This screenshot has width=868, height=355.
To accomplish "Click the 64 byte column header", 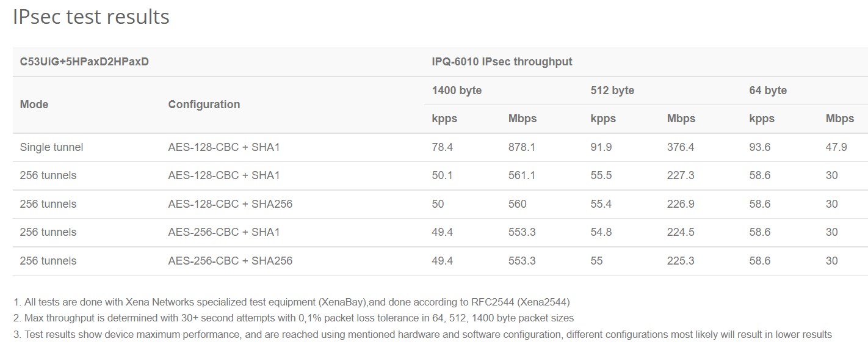I will pyautogui.click(x=768, y=90).
